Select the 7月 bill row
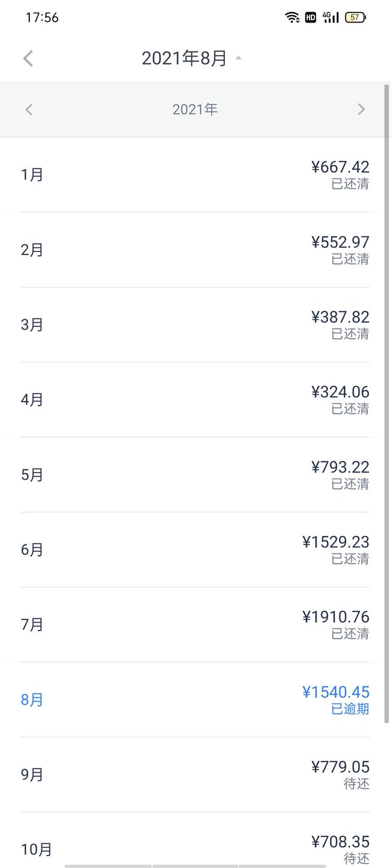Viewport: 391px width, 868px height. (x=195, y=624)
